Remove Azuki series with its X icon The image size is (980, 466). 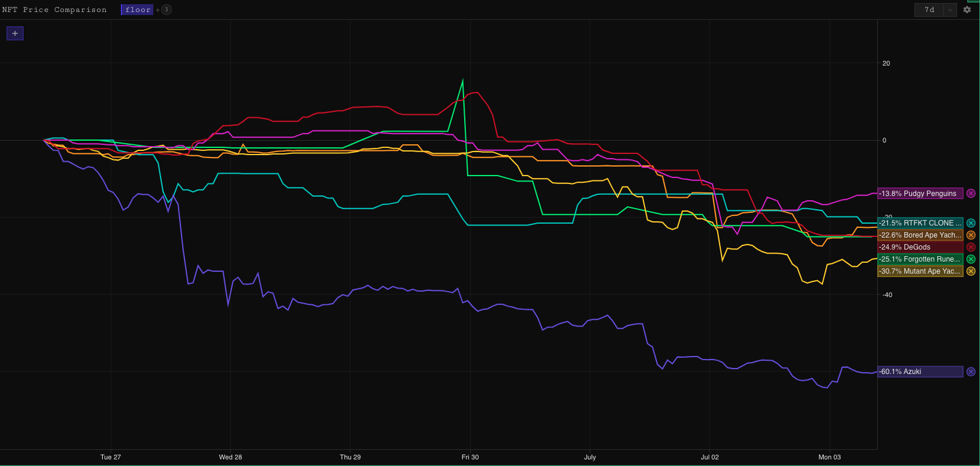coord(971,372)
